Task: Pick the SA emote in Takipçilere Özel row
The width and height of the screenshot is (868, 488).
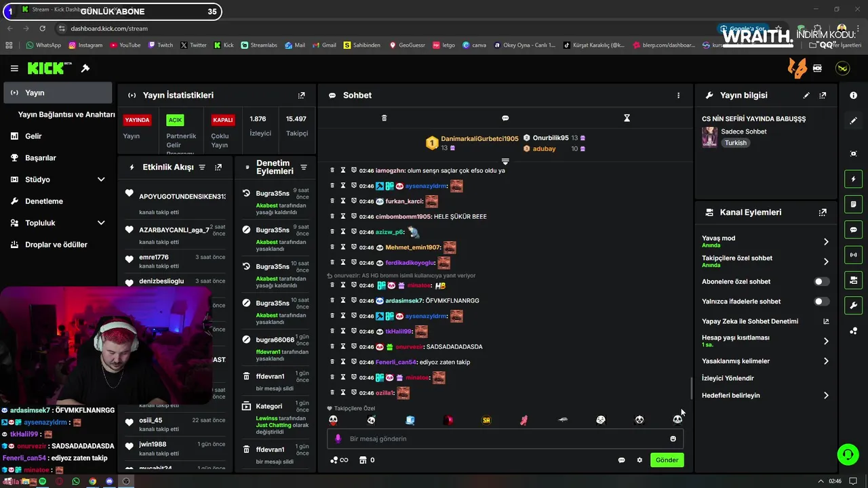Action: pos(486,420)
